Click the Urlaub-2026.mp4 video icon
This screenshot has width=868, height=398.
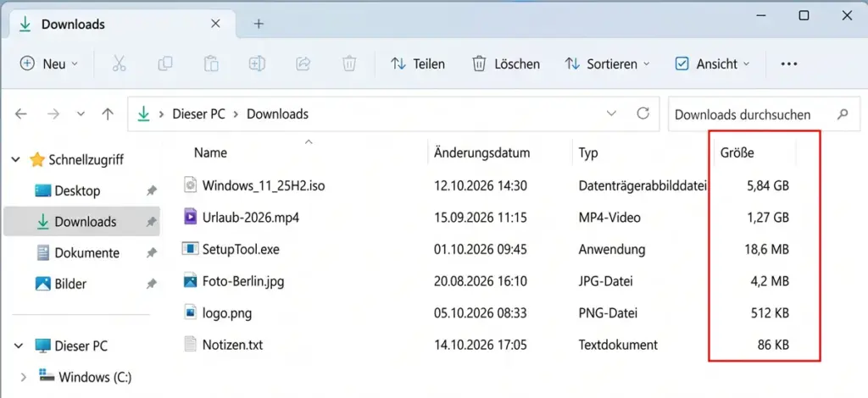(x=191, y=217)
